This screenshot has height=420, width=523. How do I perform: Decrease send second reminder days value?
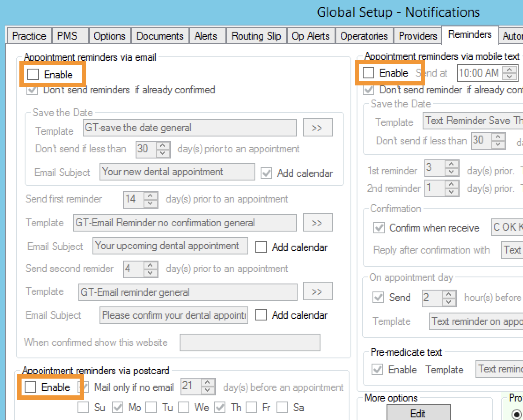click(x=151, y=273)
